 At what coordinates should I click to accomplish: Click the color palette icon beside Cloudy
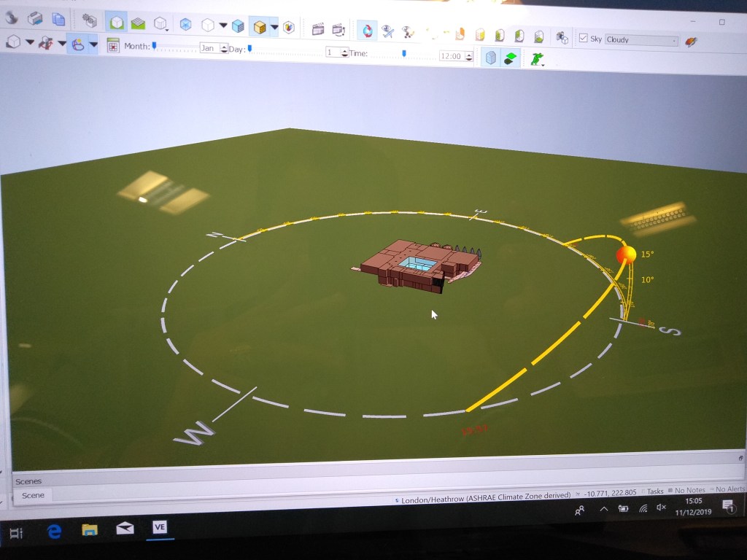click(690, 42)
